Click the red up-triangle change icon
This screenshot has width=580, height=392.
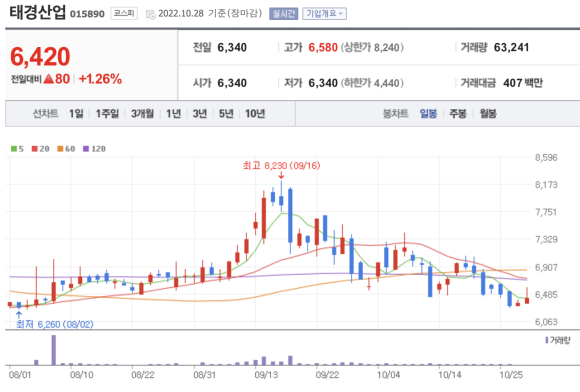tap(49, 78)
